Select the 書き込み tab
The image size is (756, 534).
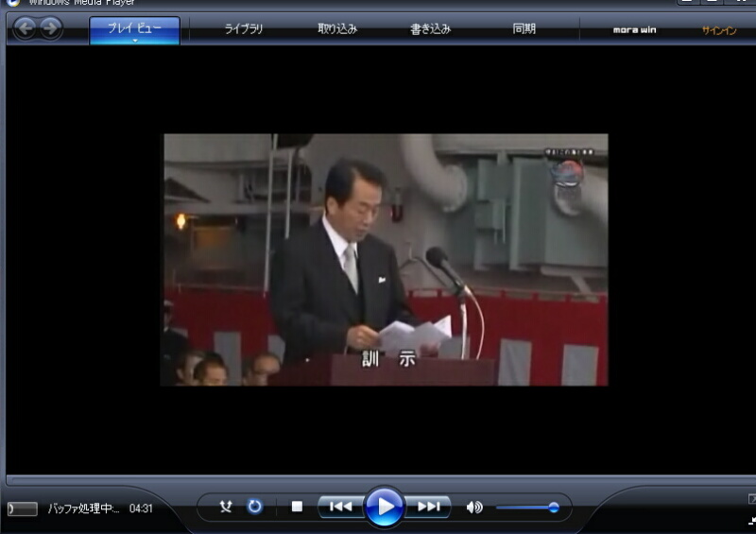(x=431, y=29)
